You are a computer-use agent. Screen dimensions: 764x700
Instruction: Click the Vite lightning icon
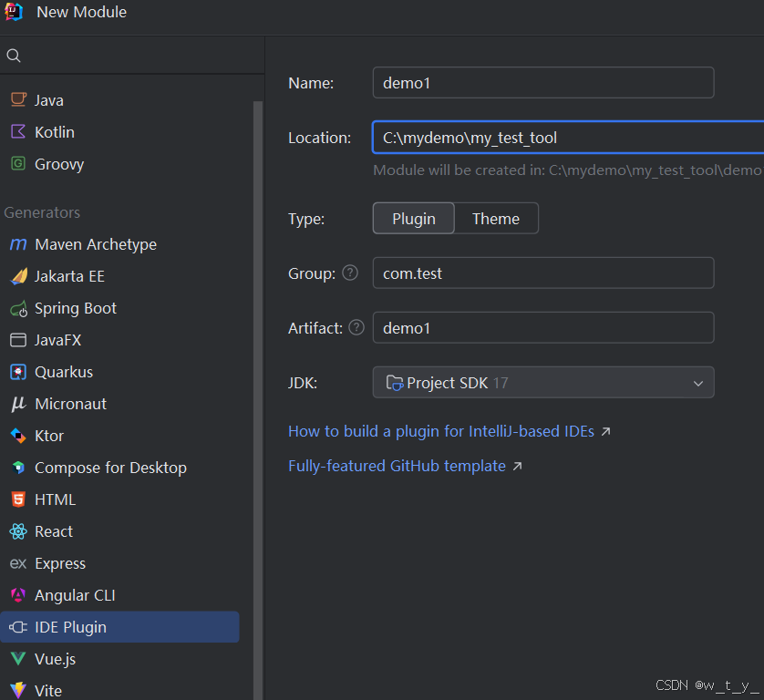point(18,690)
